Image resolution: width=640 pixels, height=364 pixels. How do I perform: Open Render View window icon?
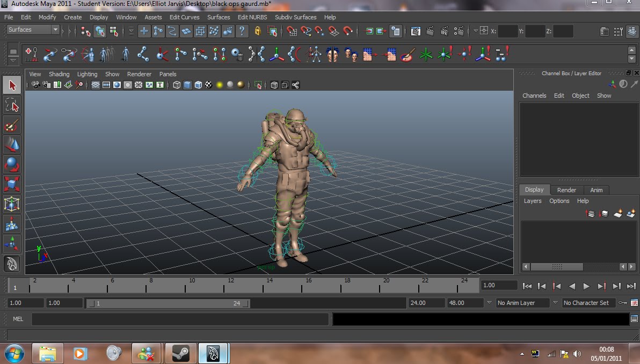click(x=416, y=31)
